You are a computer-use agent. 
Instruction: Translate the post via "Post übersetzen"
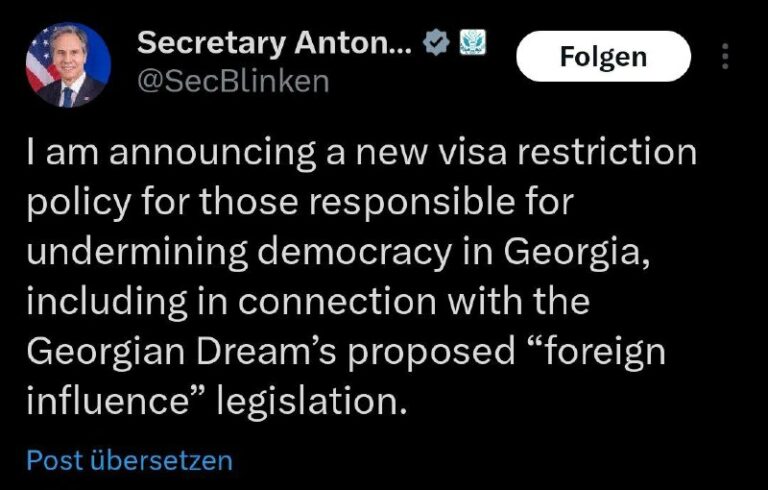tap(129, 460)
